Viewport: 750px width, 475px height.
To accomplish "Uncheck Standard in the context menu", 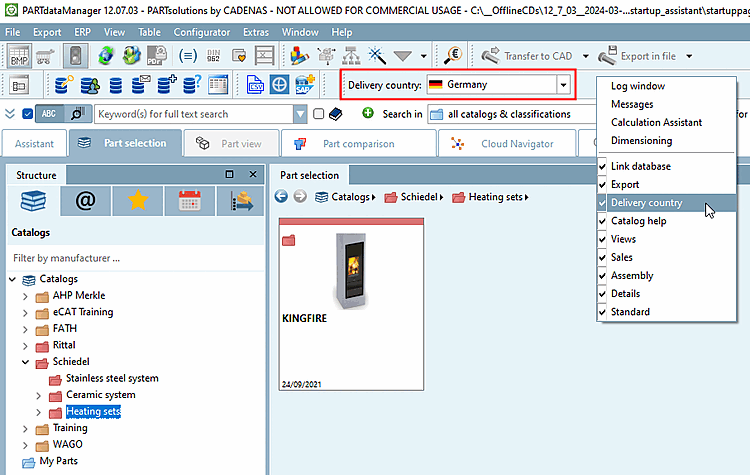I will click(x=666, y=312).
